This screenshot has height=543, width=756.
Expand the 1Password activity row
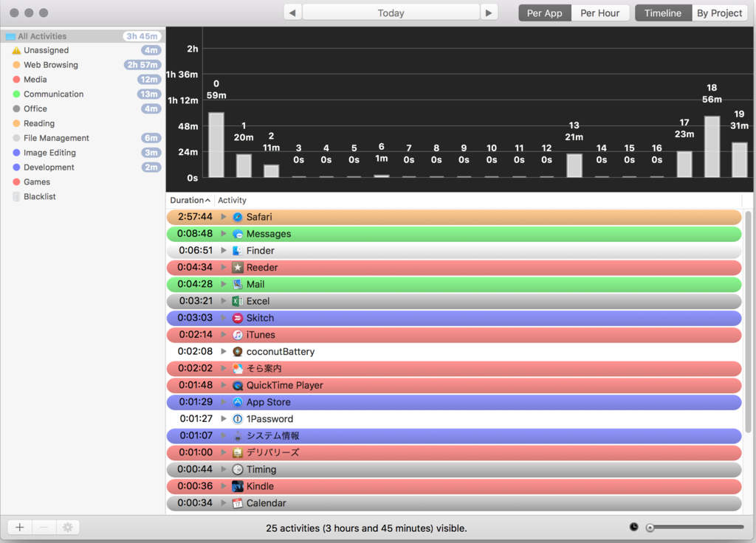pyautogui.click(x=224, y=419)
